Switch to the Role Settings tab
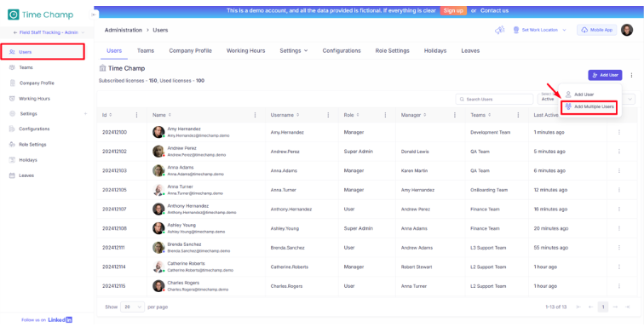The image size is (644, 327). click(392, 50)
